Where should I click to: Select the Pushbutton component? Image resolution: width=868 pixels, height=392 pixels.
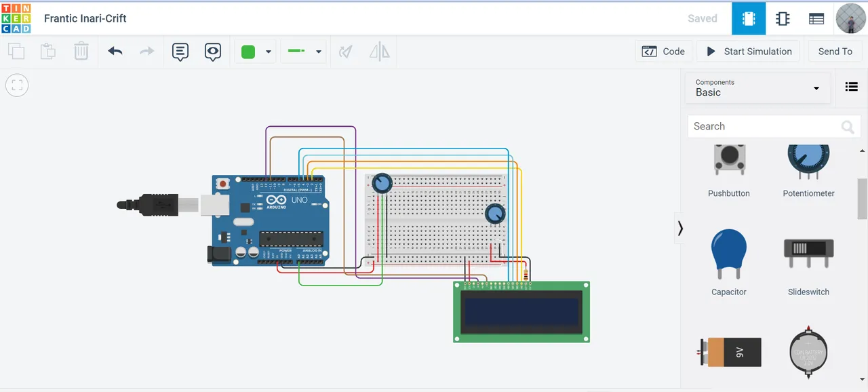point(729,170)
